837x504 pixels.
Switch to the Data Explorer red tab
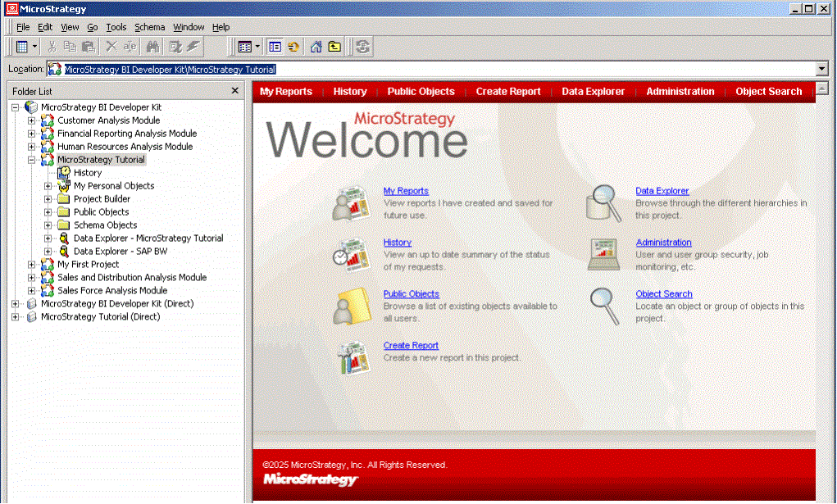click(593, 92)
